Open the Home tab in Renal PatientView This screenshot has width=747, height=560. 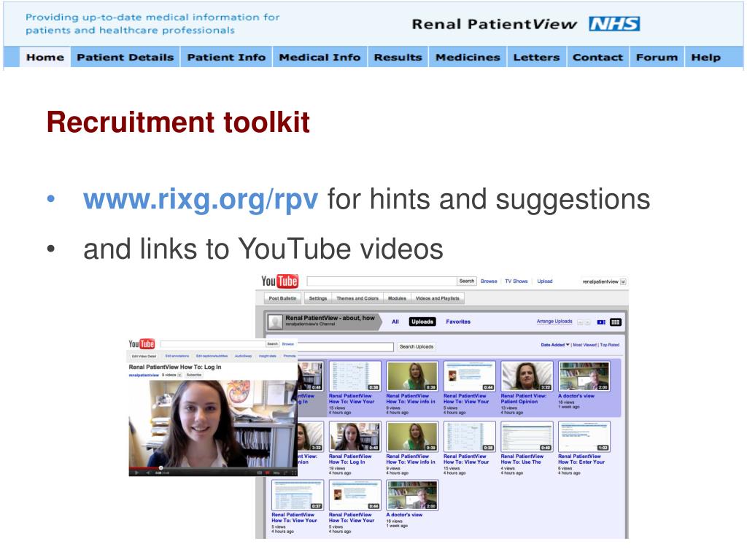(45, 57)
